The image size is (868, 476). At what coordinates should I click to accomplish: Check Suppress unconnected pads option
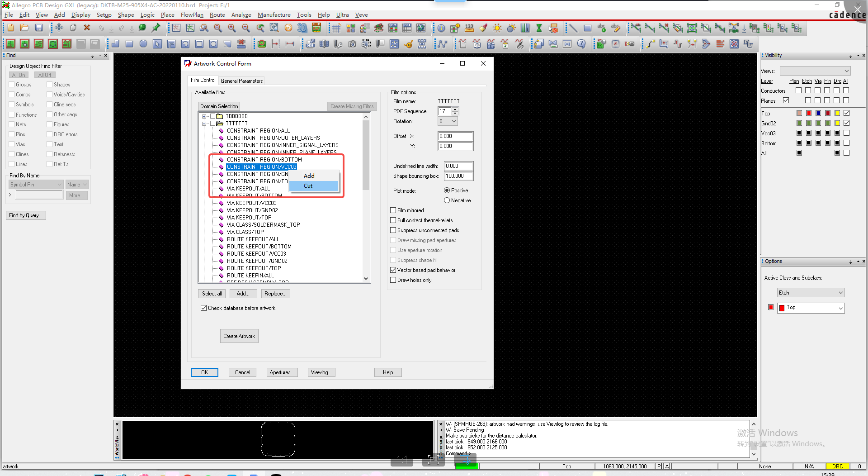tap(393, 230)
